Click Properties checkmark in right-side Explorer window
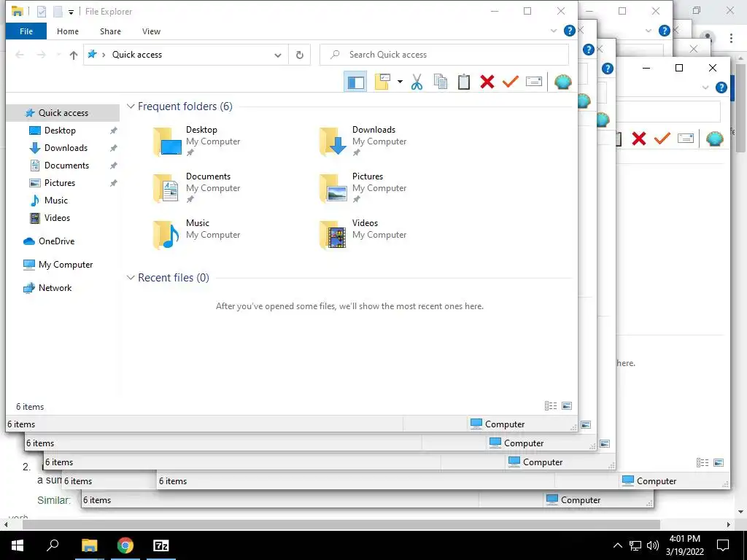The height and width of the screenshot is (560, 747). (662, 139)
